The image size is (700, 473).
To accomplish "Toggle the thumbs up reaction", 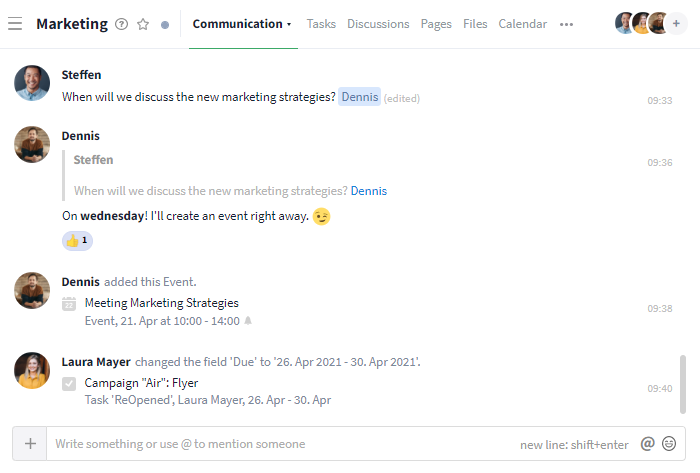I will click(77, 241).
